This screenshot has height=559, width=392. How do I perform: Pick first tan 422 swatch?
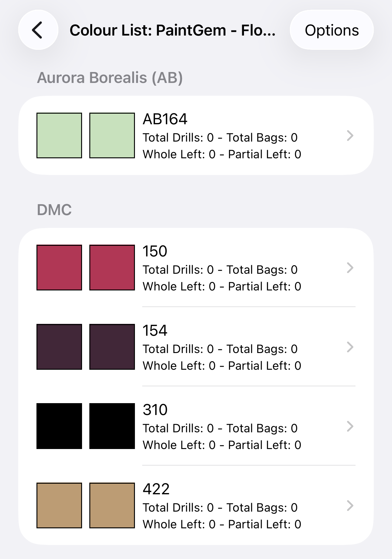pyautogui.click(x=59, y=506)
